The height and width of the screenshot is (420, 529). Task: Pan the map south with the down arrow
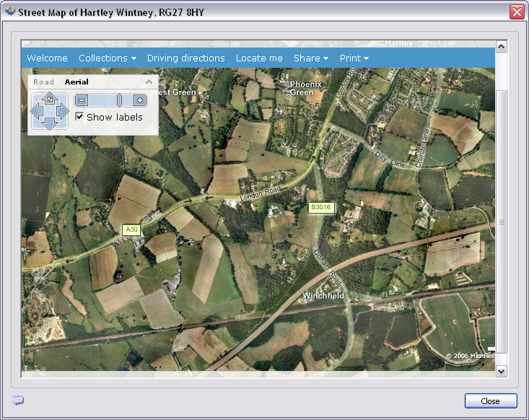[x=50, y=124]
